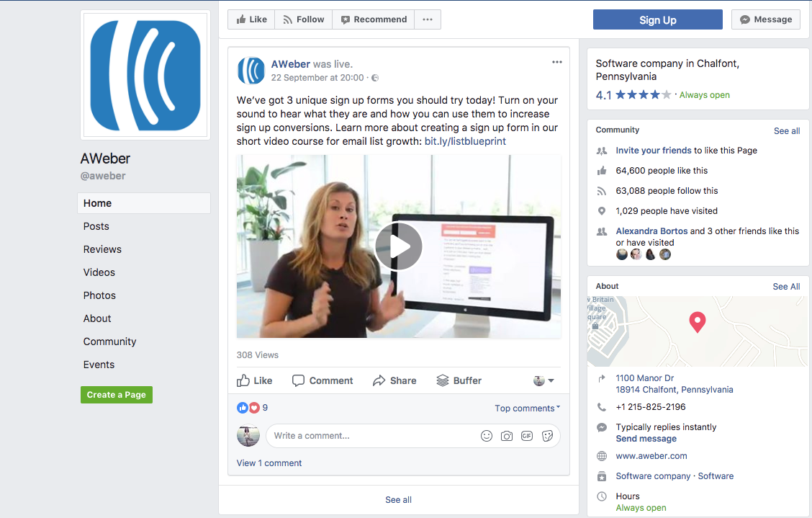This screenshot has width=812, height=518.
Task: Click 64,600 people like this
Action: [662, 171]
